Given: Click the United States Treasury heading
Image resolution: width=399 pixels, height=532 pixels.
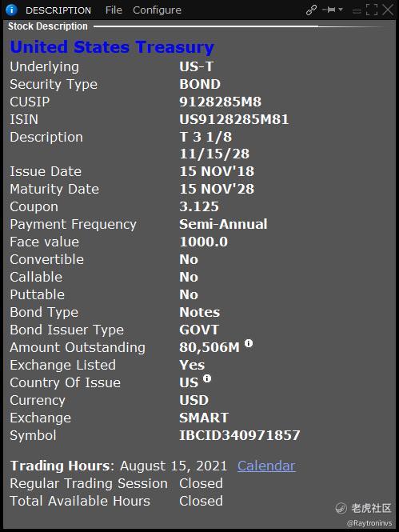Looking at the screenshot, I should click(x=112, y=47).
